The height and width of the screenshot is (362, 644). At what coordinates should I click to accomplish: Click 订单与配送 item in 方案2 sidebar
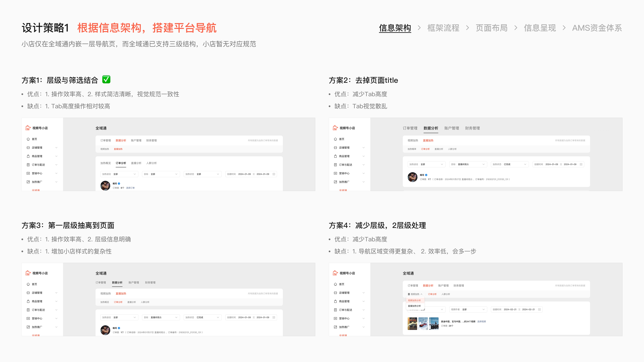[x=349, y=165]
